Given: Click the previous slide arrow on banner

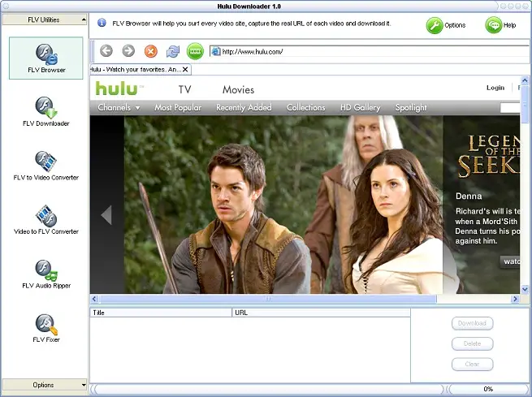Looking at the screenshot, I should coord(106,214).
